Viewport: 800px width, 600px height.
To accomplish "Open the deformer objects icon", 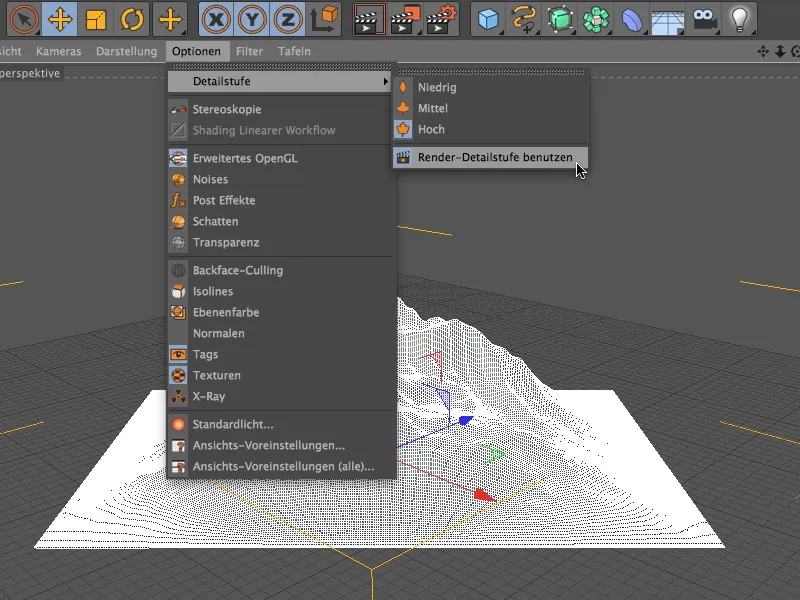I will [x=632, y=19].
